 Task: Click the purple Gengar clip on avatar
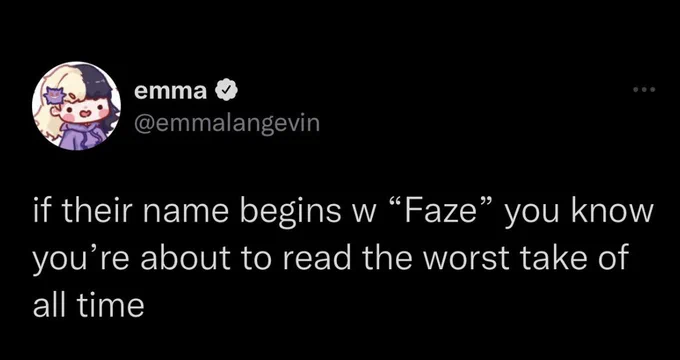(57, 95)
